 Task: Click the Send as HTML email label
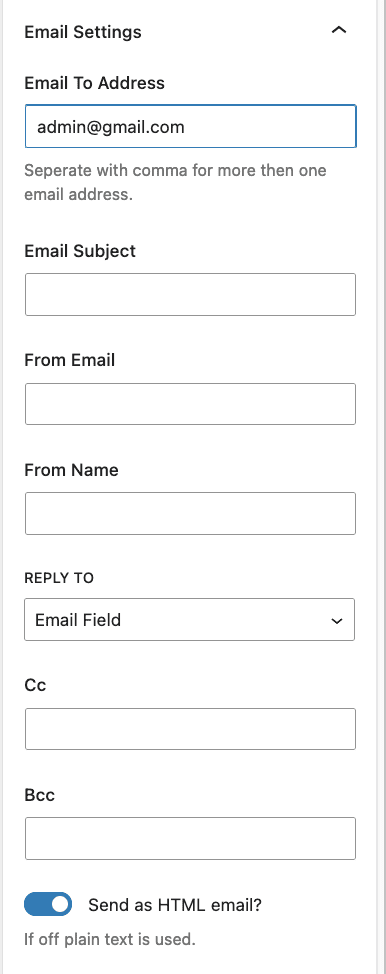point(175,905)
